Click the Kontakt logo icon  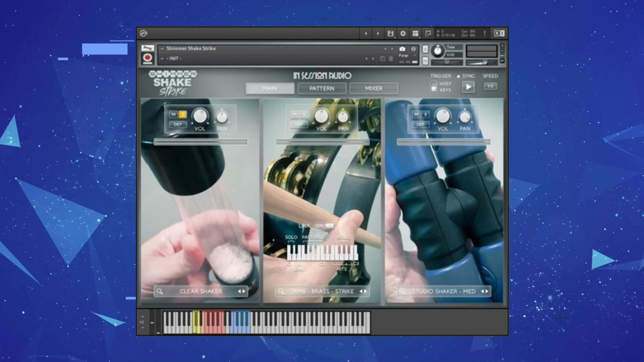click(x=144, y=33)
